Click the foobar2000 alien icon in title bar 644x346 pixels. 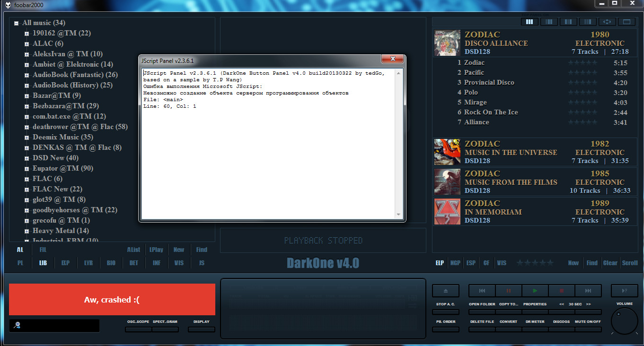click(x=8, y=4)
